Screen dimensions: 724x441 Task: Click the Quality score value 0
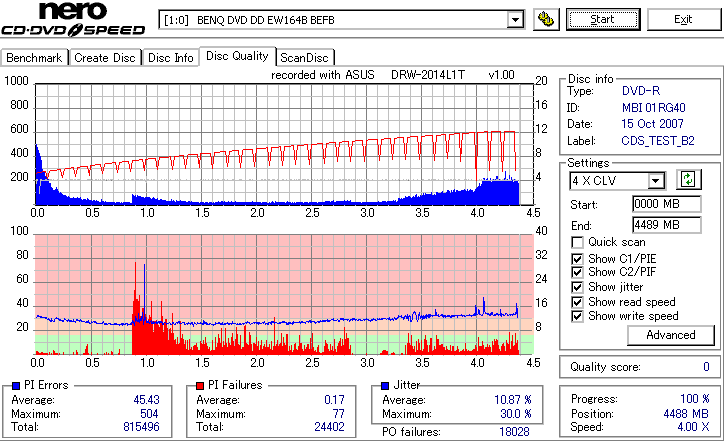[706, 367]
